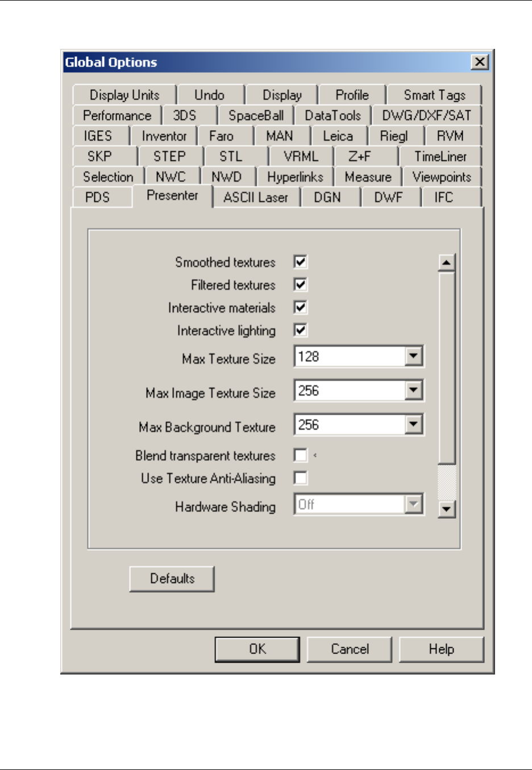Enable Use Texture Anti-Aliasing checkbox
The width and height of the screenshot is (532, 770).
click(x=300, y=478)
